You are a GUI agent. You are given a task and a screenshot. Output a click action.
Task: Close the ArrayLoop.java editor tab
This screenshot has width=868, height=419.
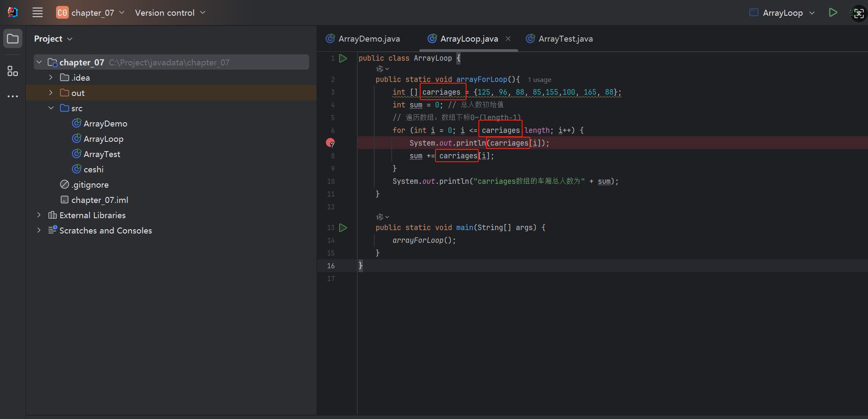point(508,39)
